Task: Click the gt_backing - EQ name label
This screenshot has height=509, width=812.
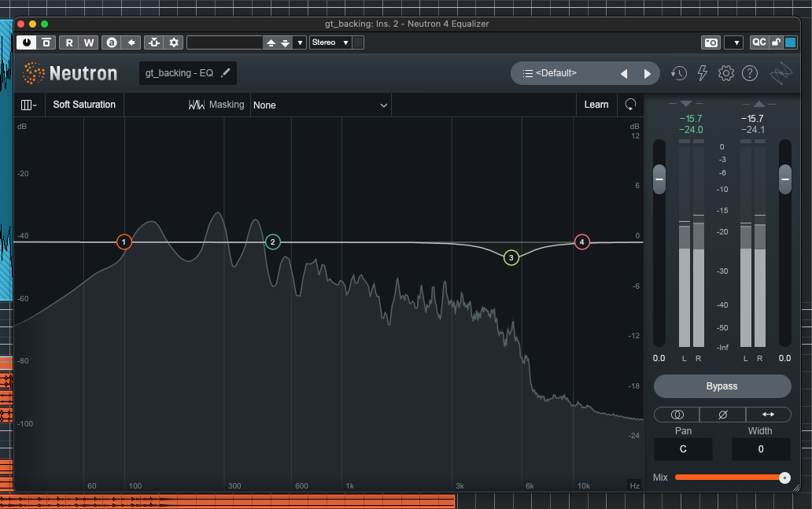Action: coord(179,73)
